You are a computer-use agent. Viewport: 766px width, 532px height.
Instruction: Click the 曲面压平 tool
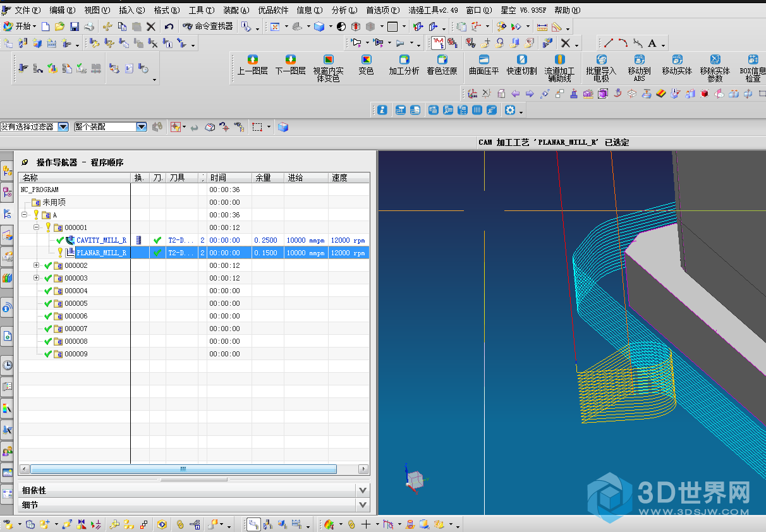pos(484,66)
